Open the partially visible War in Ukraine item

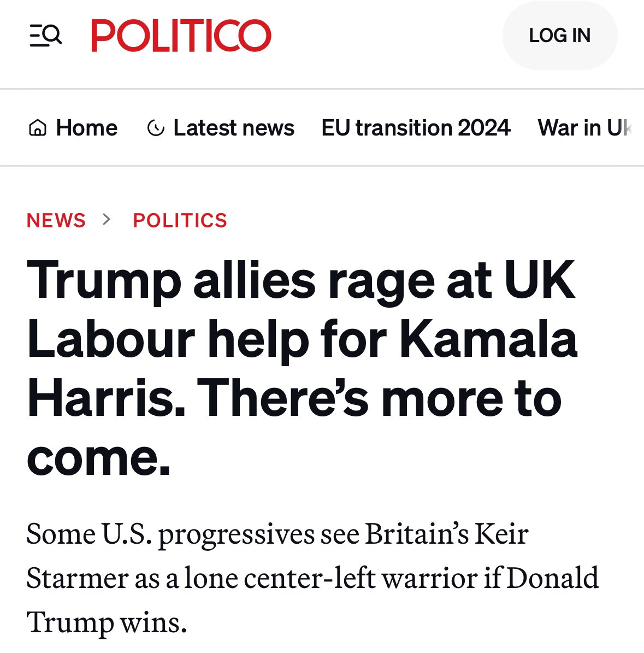click(584, 128)
